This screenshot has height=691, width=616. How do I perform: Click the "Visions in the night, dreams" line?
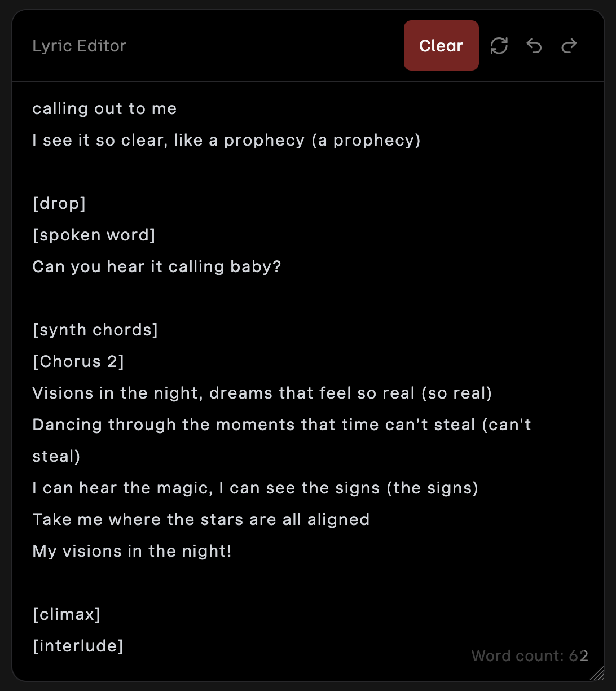click(262, 393)
